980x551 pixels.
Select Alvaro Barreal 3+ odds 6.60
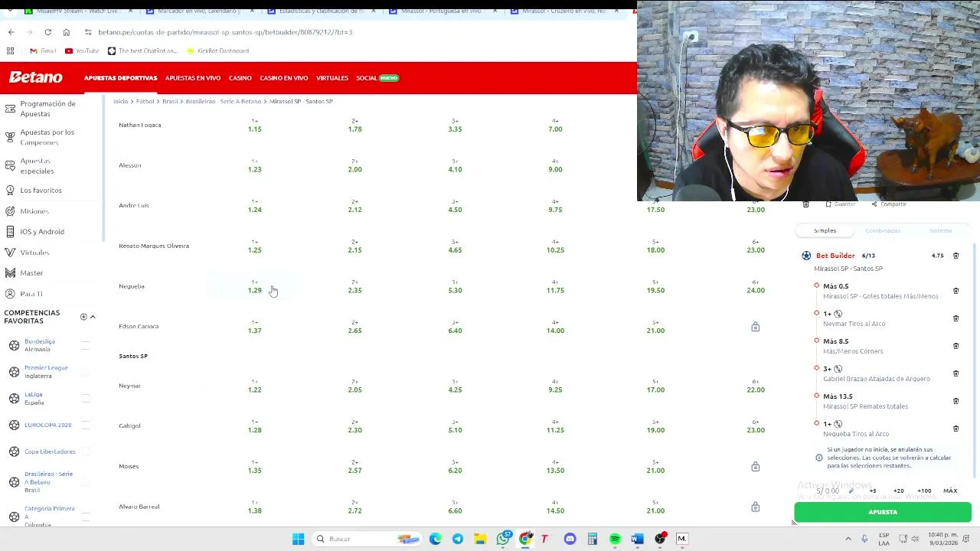click(455, 507)
